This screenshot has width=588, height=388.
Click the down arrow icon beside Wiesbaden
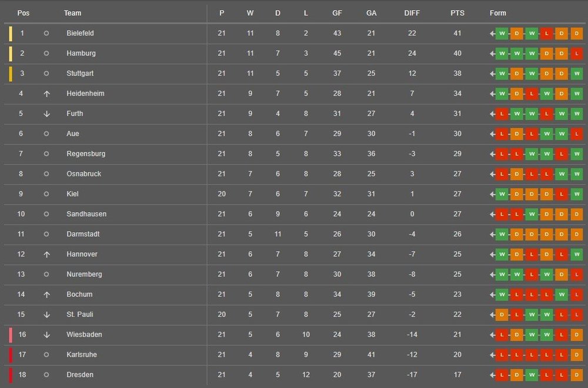click(46, 335)
